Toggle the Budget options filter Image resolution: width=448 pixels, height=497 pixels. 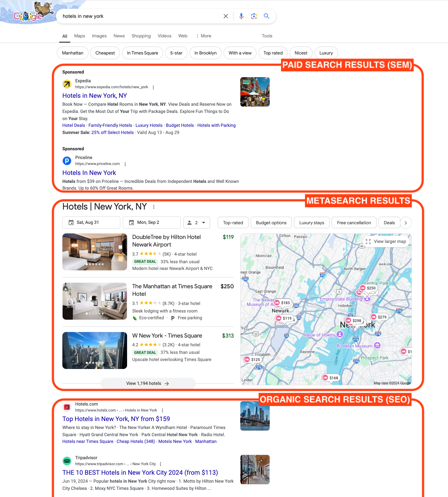click(x=271, y=223)
